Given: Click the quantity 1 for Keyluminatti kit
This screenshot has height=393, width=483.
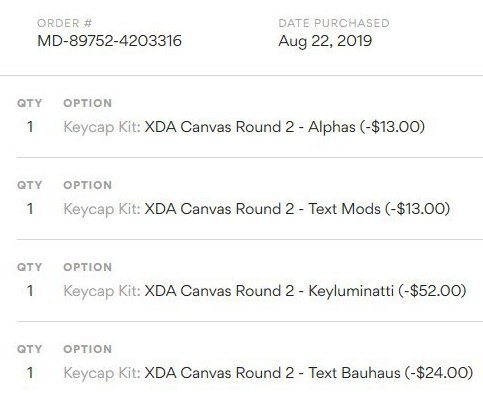Looking at the screenshot, I should click(x=30, y=291).
